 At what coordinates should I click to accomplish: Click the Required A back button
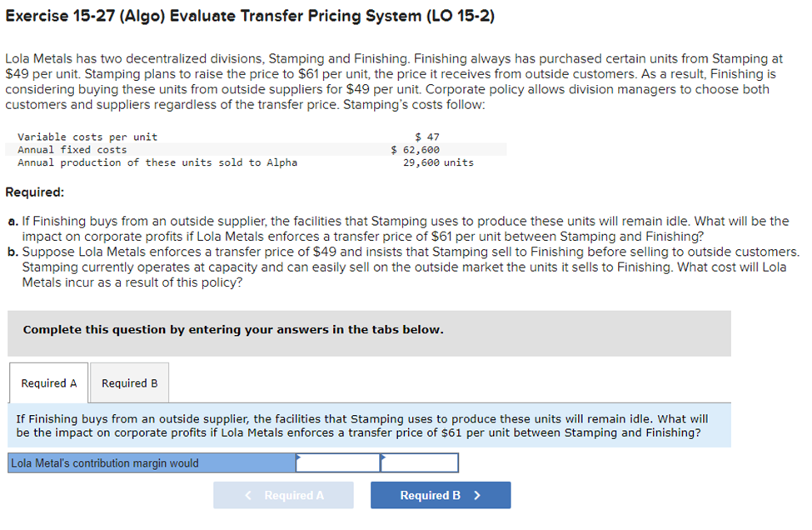point(283,494)
